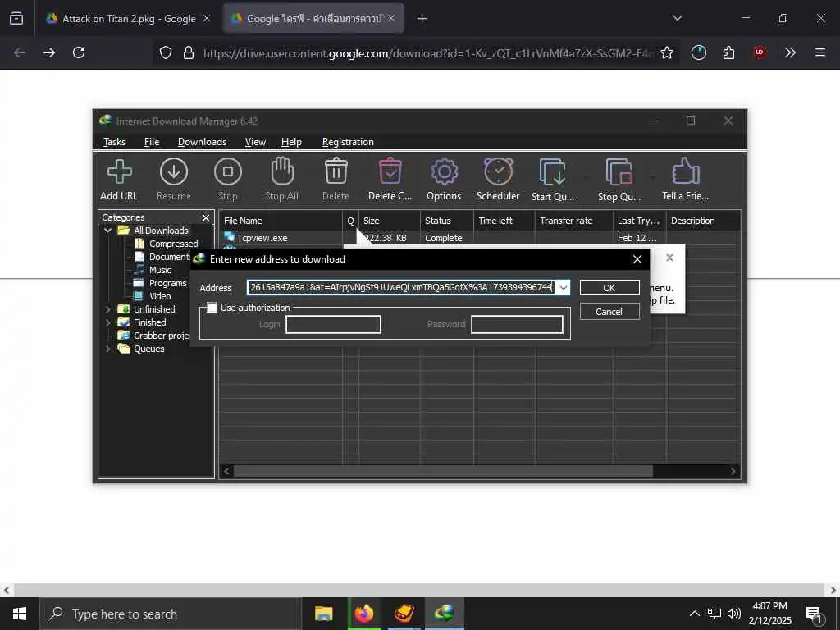Open more Firefox toolbar tools chevron
The height and width of the screenshot is (630, 840).
coord(790,52)
